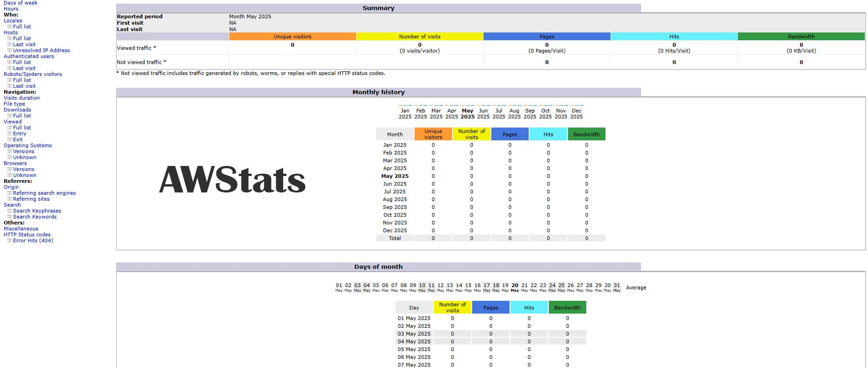Click the icon beside Search Keyphrases
The height and width of the screenshot is (368, 868).
point(9,211)
